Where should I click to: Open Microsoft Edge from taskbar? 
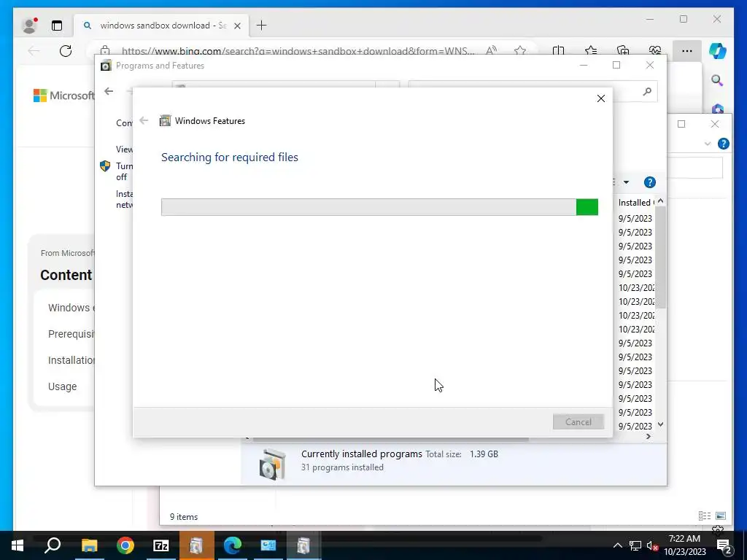pyautogui.click(x=233, y=545)
